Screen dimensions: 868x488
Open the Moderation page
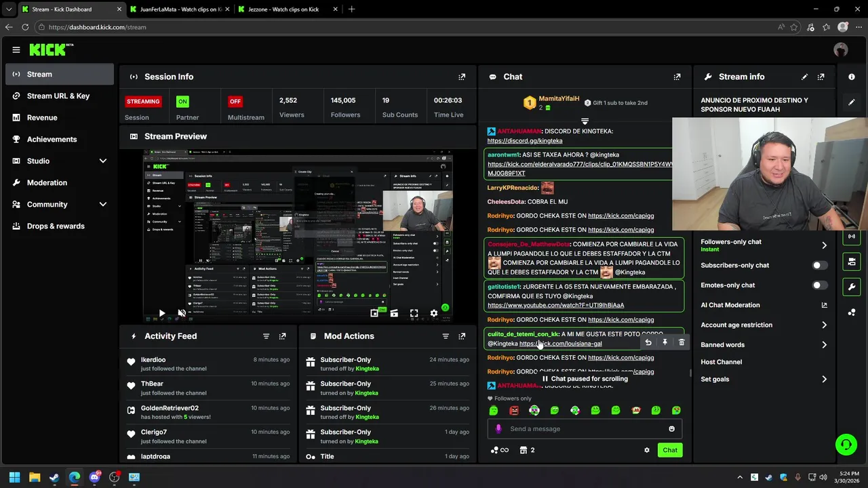[x=60, y=182]
